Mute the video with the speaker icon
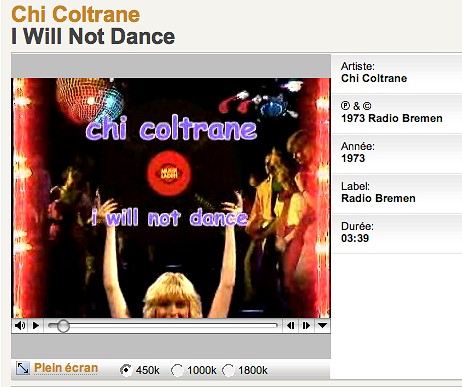This screenshot has width=462, height=387. pos(20,325)
